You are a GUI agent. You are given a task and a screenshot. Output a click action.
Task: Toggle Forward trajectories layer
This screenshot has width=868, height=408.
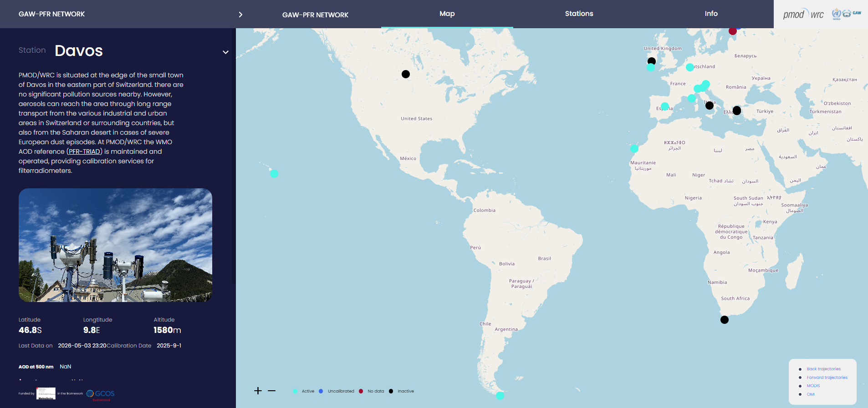(x=827, y=378)
